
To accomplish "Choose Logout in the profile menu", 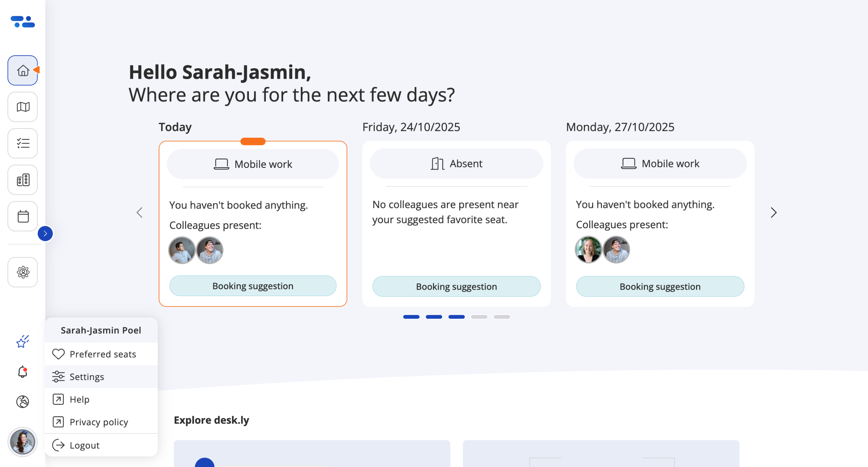I will pyautogui.click(x=84, y=445).
